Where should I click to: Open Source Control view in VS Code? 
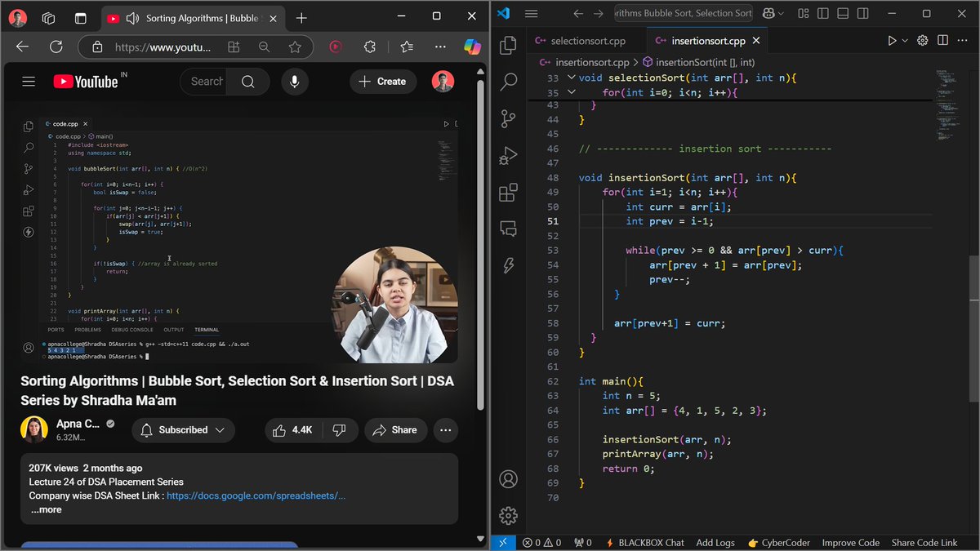point(508,118)
